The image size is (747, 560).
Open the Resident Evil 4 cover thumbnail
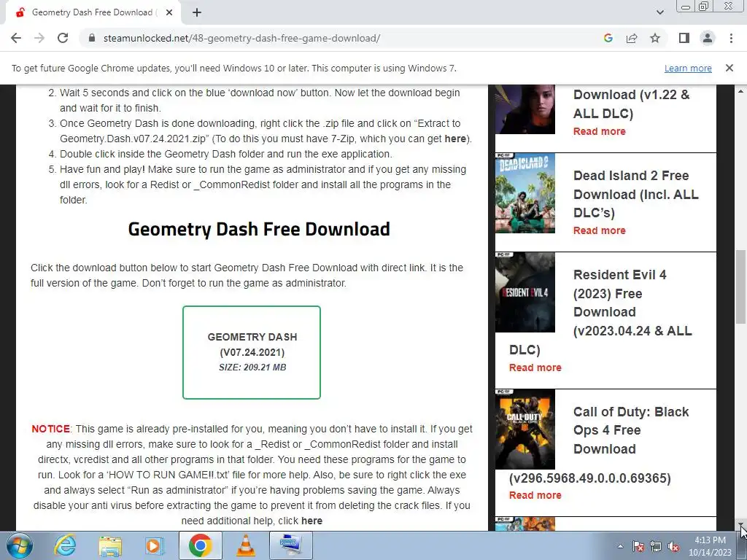[x=525, y=292]
